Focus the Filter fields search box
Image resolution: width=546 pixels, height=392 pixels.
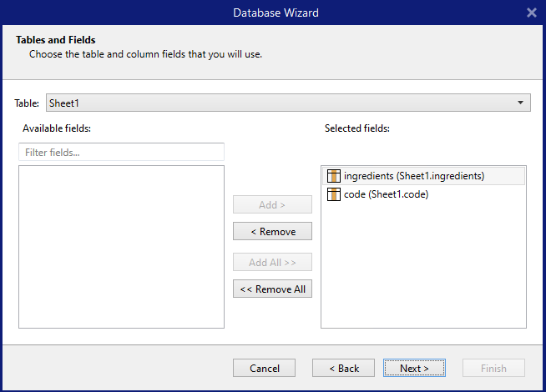pos(122,153)
